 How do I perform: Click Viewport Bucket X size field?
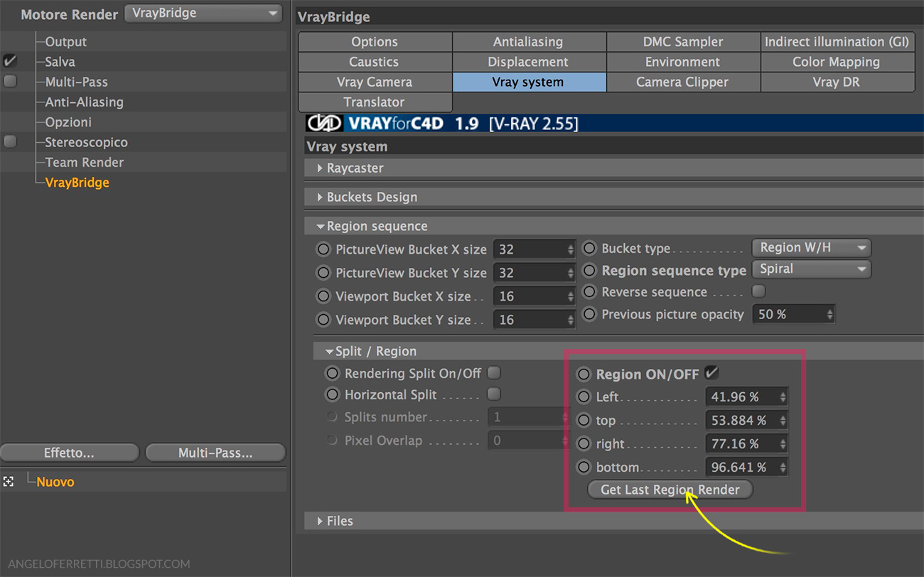click(x=534, y=296)
